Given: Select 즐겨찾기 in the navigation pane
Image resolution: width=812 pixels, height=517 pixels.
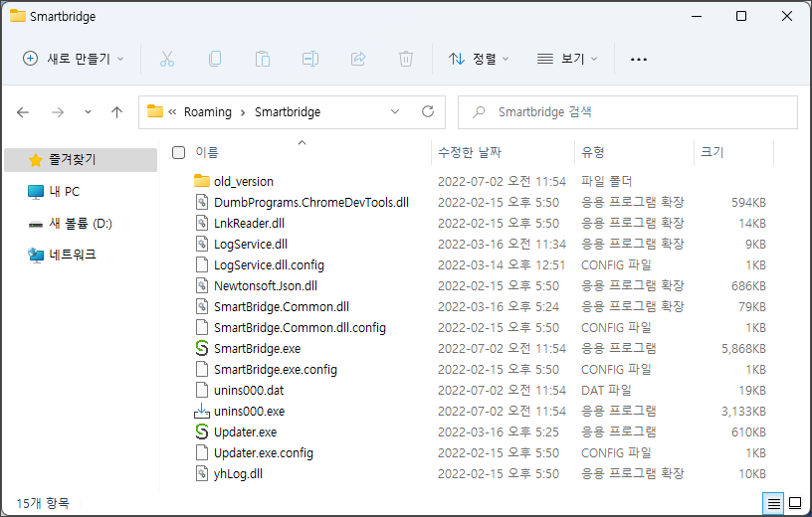Looking at the screenshot, I should [x=81, y=159].
